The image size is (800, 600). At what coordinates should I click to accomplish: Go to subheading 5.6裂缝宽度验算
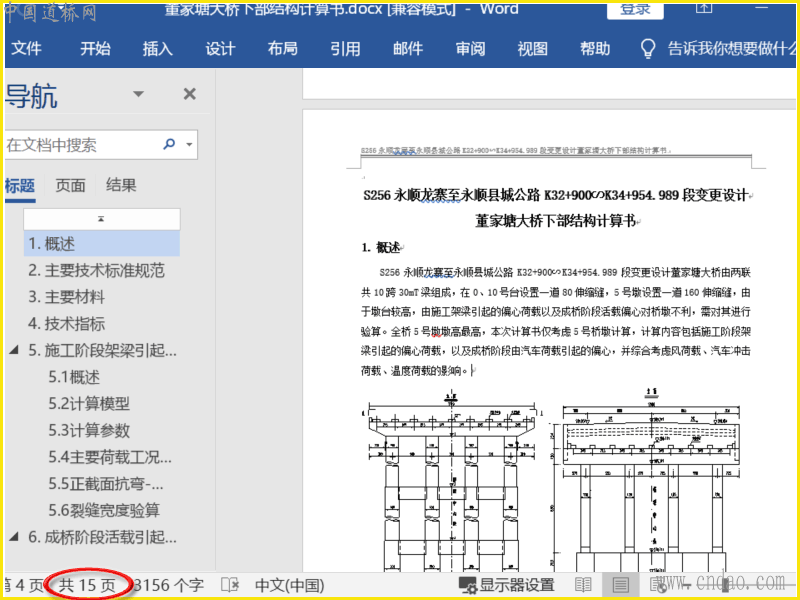[x=104, y=510]
